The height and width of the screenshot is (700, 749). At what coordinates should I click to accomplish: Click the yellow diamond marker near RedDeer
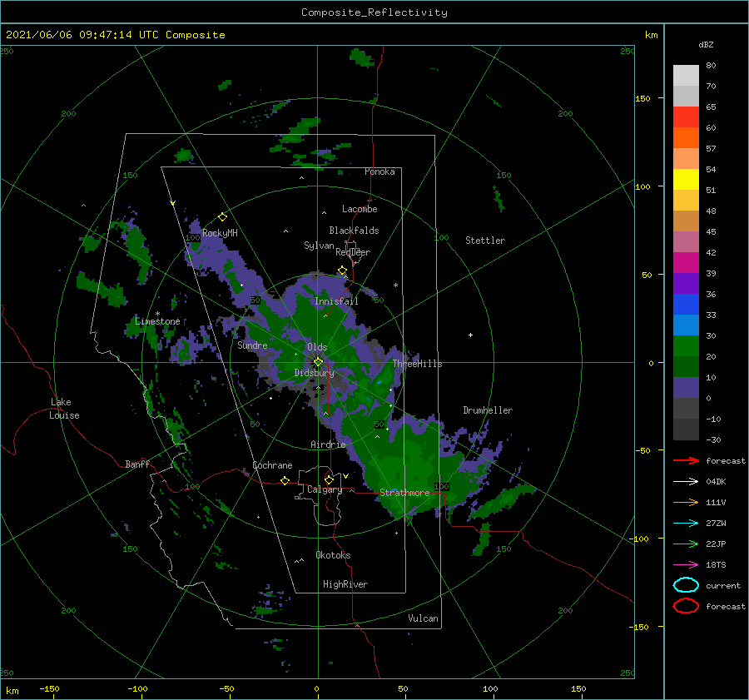pos(342,271)
